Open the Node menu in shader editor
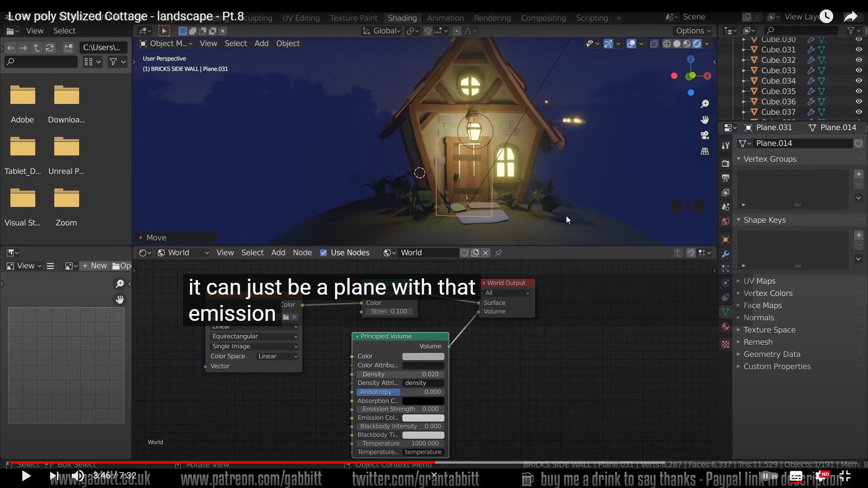The width and height of the screenshot is (868, 488). click(x=302, y=253)
